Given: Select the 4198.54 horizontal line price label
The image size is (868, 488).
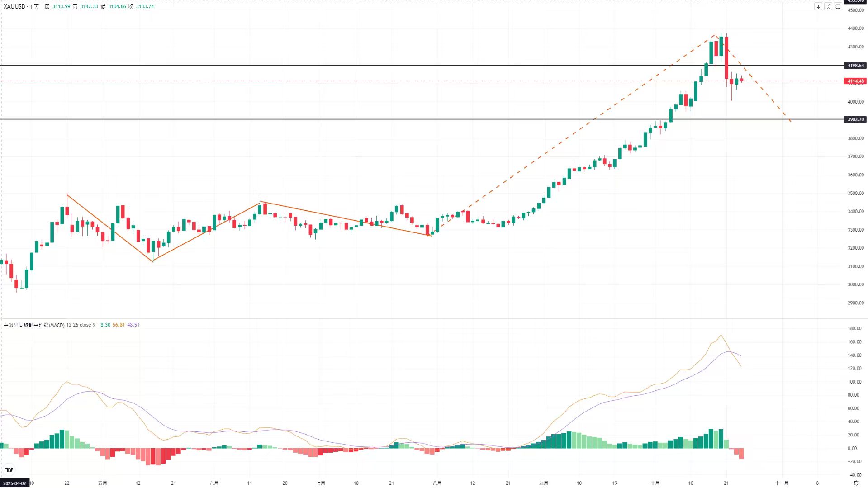Looking at the screenshot, I should pyautogui.click(x=855, y=66).
